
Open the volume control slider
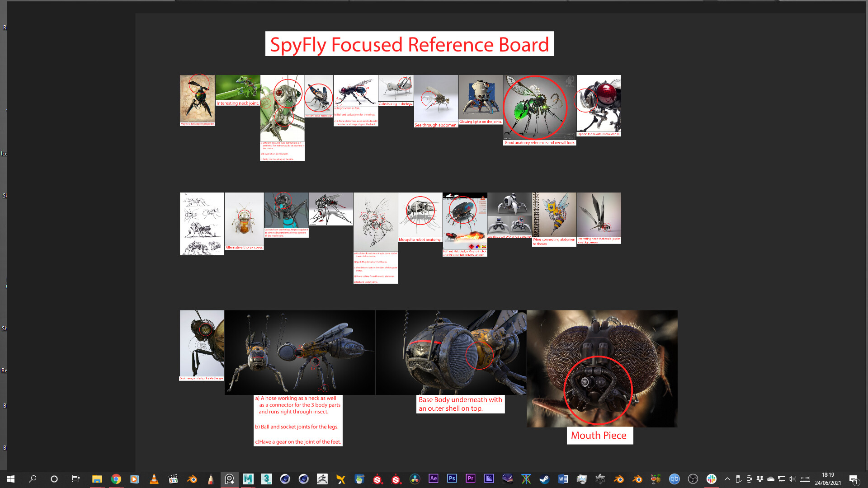[x=792, y=480]
